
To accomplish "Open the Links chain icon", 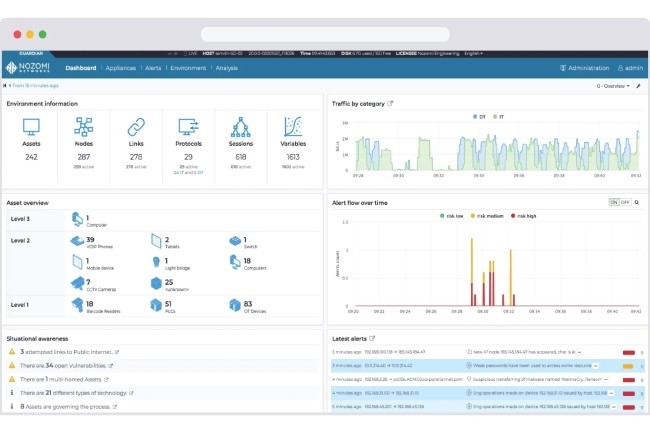I will (x=136, y=128).
